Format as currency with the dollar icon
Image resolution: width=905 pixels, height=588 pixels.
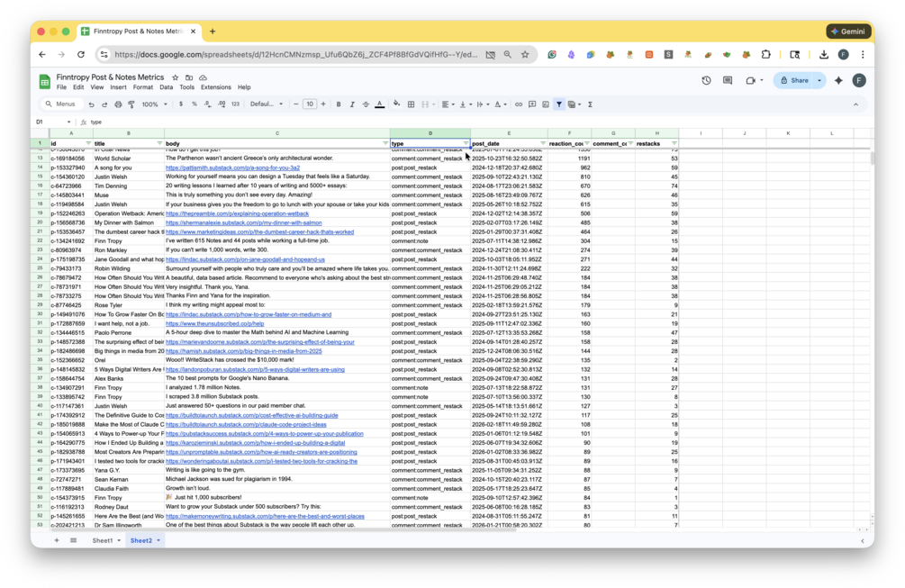pyautogui.click(x=181, y=104)
